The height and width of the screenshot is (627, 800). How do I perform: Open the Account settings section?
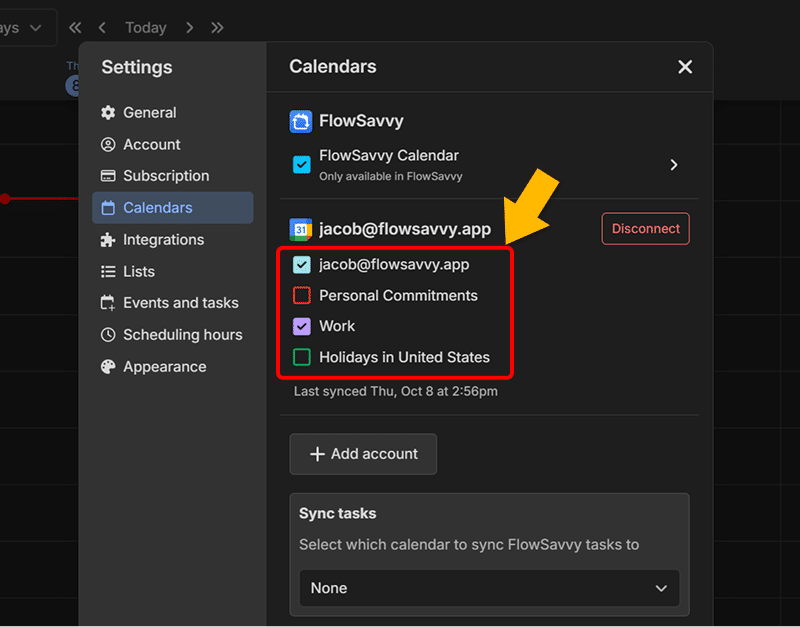[172, 145]
